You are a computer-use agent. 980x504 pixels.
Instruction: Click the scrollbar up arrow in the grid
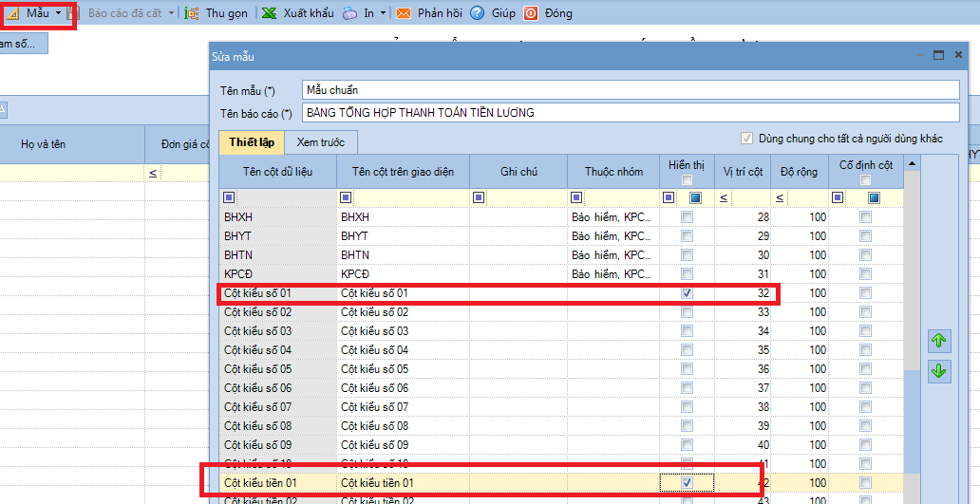pos(913,164)
